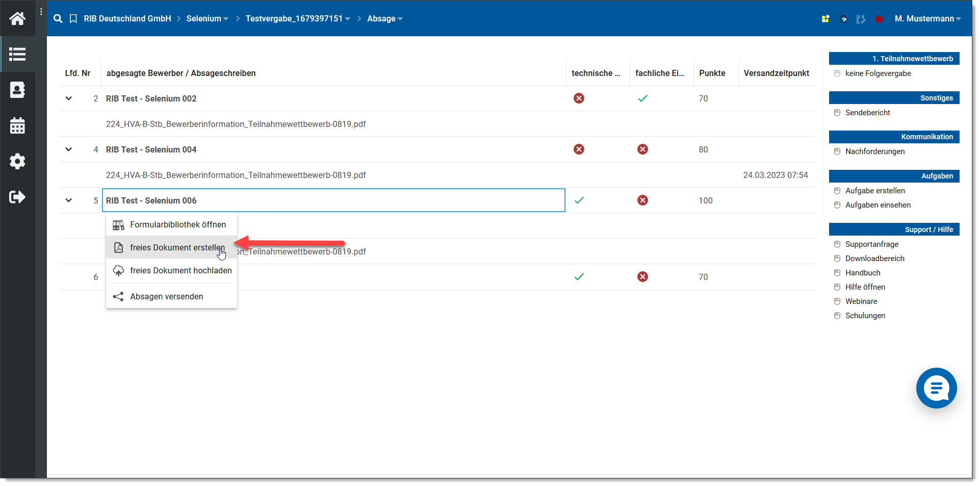Open the chat support bubble
The width and height of the screenshot is (980, 486).
pos(936,388)
